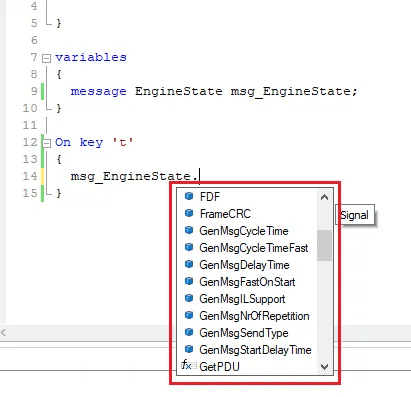Click line number 12 in the gutter
The image size is (411, 397).
[x=30, y=142]
